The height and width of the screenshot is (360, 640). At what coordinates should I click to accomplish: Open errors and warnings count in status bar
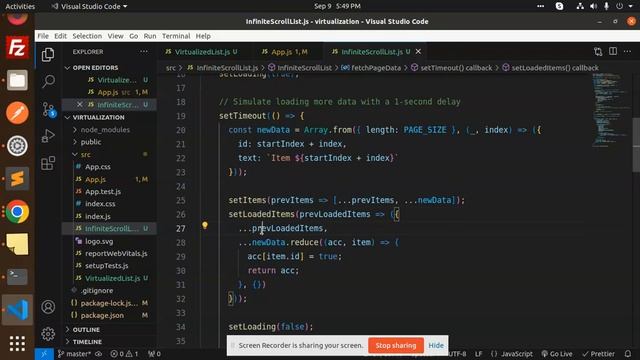[x=124, y=354]
